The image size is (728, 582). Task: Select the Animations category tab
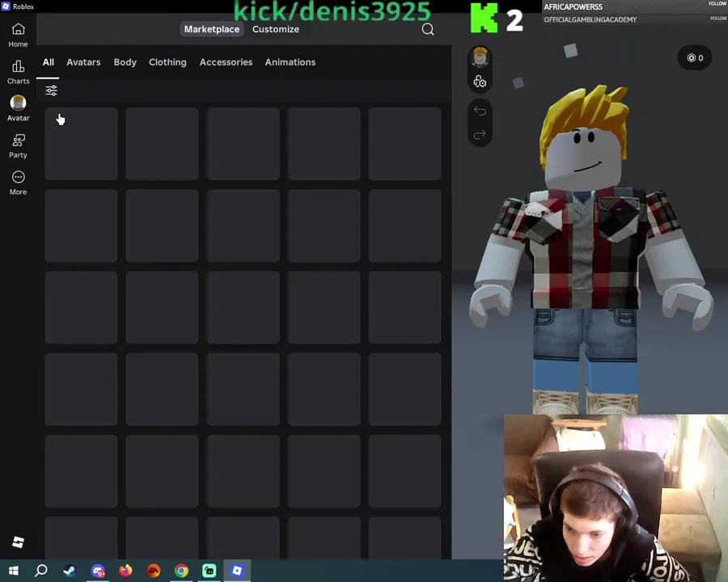click(290, 62)
